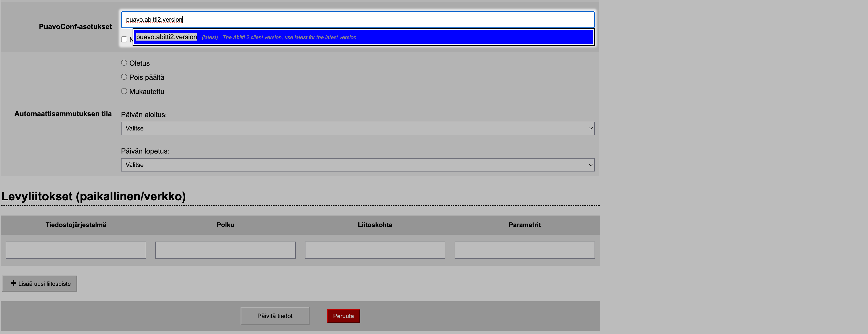
Task: Toggle the checkbox below the PuavoConf input
Action: tap(124, 39)
